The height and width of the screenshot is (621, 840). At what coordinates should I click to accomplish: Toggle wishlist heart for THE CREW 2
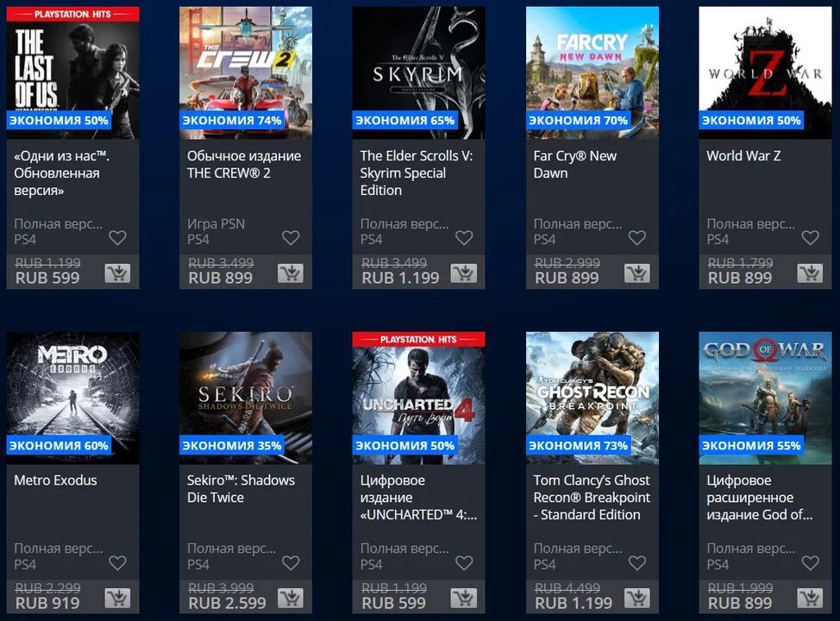291,237
